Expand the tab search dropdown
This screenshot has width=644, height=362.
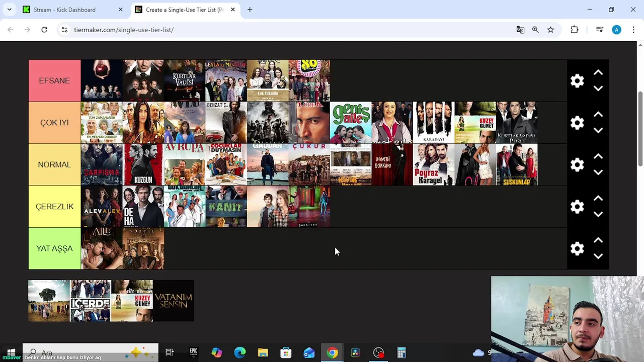[9, 10]
